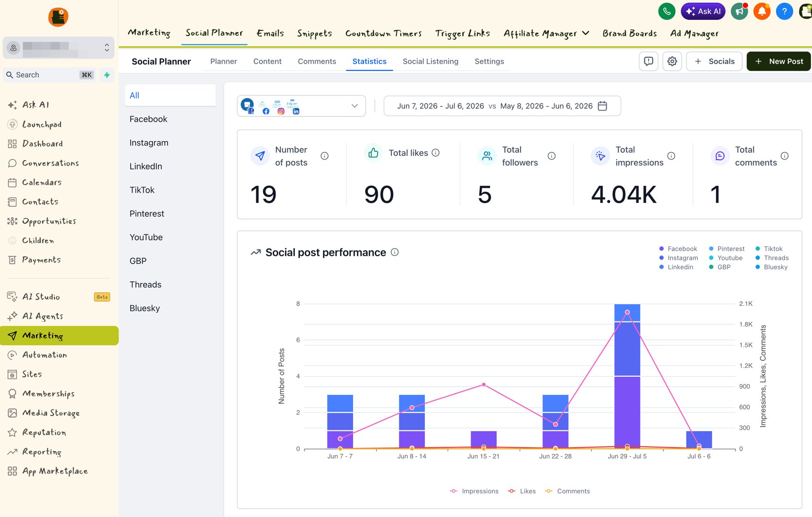The width and height of the screenshot is (812, 517).
Task: Open the feedback chat icon button
Action: [x=648, y=61]
